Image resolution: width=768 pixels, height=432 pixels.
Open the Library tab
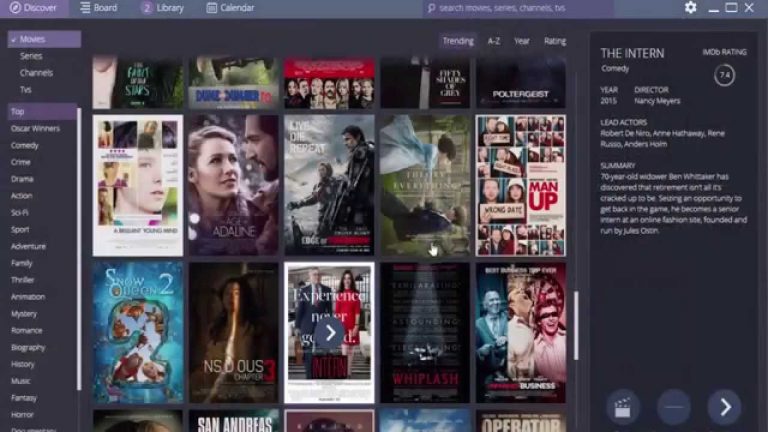tap(162, 8)
